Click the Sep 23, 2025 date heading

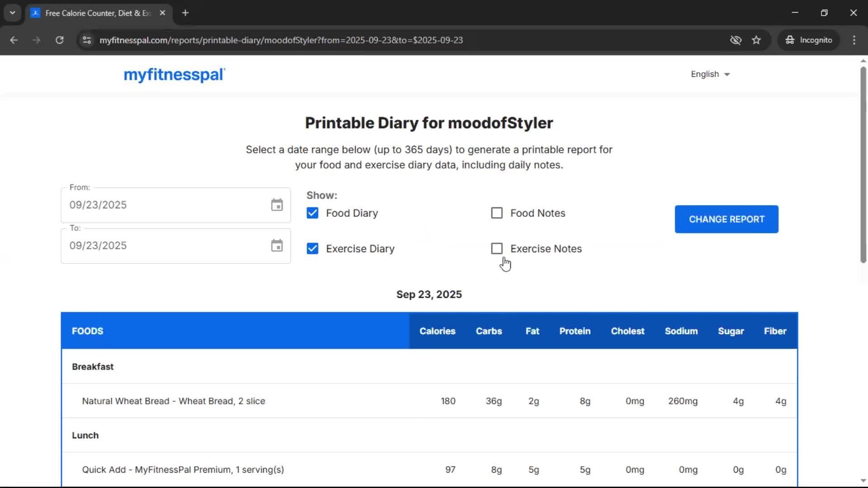[429, 294]
